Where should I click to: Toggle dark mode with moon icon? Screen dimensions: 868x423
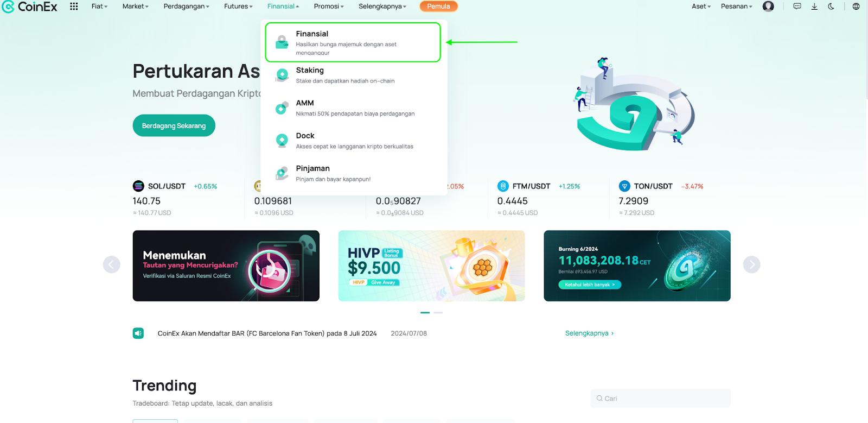pyautogui.click(x=831, y=7)
